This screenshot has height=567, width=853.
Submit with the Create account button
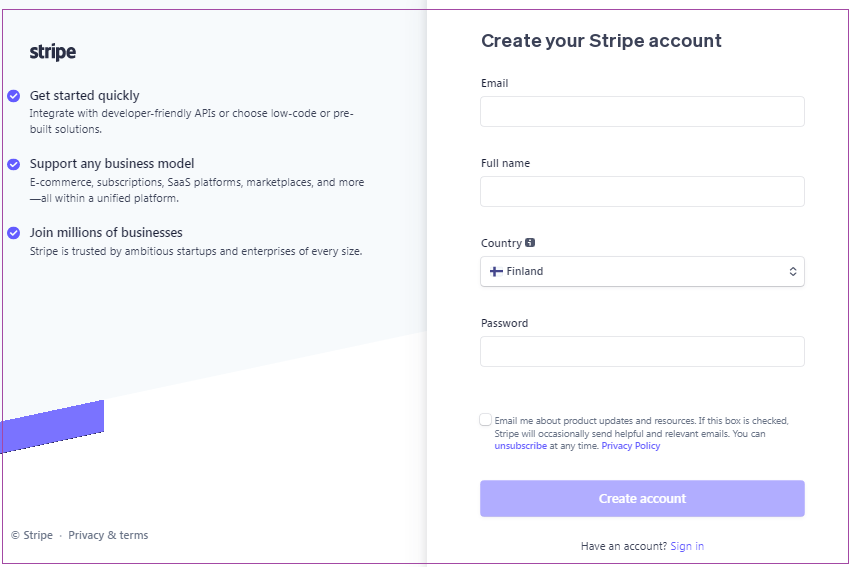point(642,498)
